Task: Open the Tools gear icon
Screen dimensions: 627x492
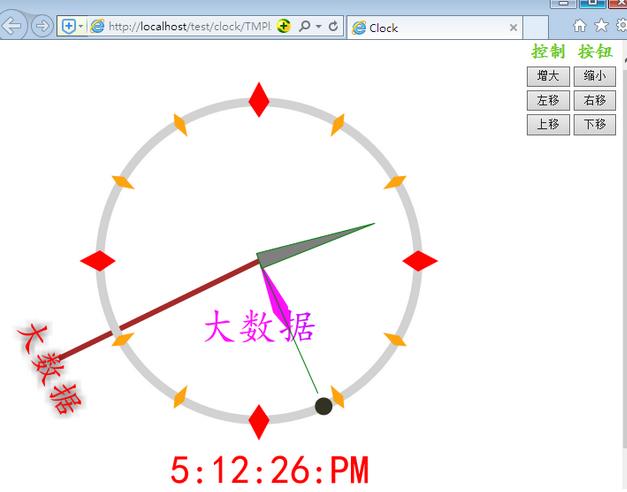Action: [620, 26]
